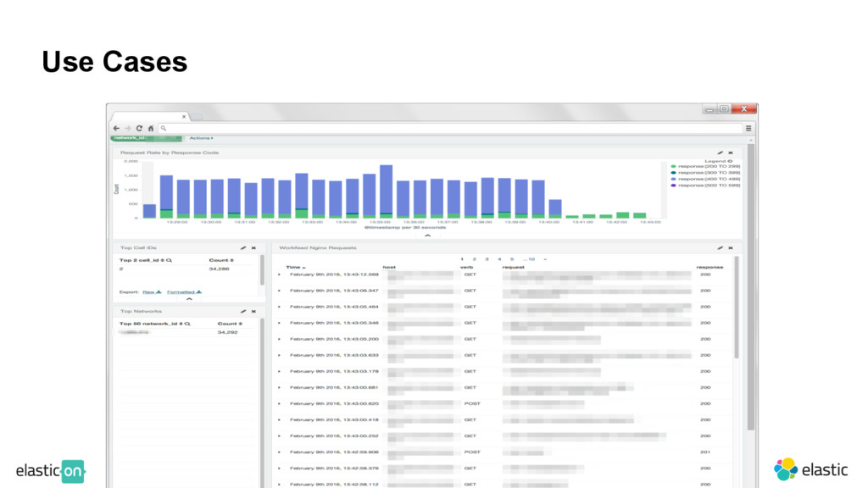Image resolution: width=868 pixels, height=488 pixels.
Task: Select response 300 TO 399 legend color
Action: point(673,173)
